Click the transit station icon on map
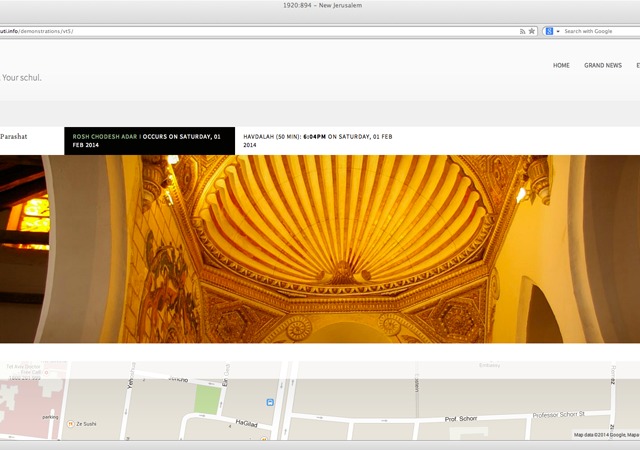640x450 pixels. [x=270, y=403]
